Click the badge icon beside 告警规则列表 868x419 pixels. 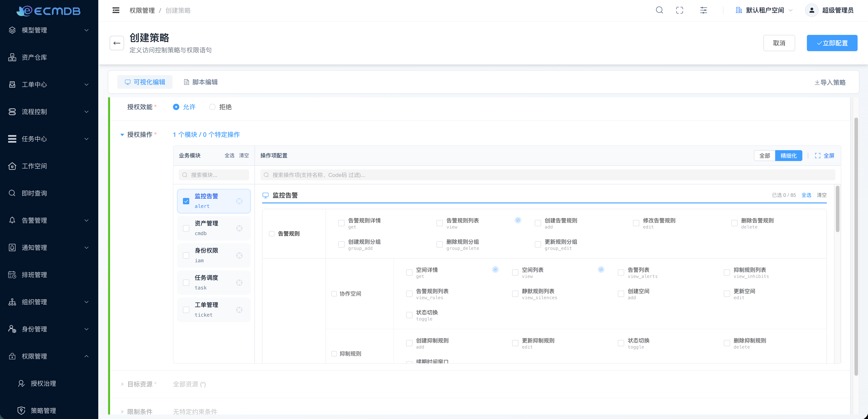pos(518,220)
